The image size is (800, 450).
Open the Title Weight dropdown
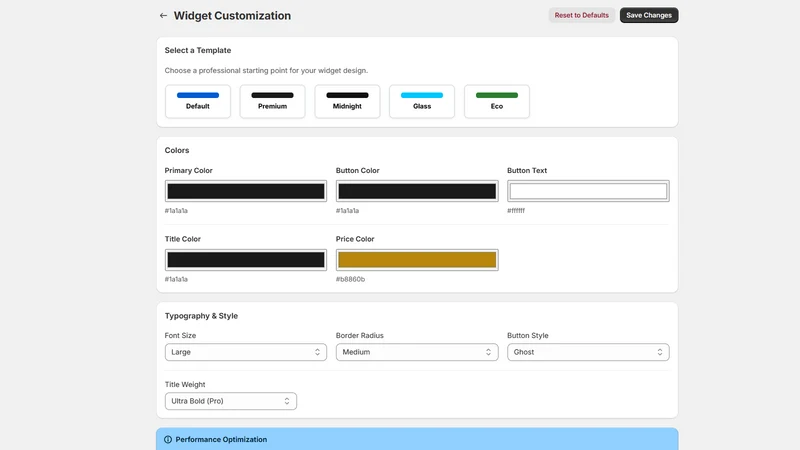231,401
